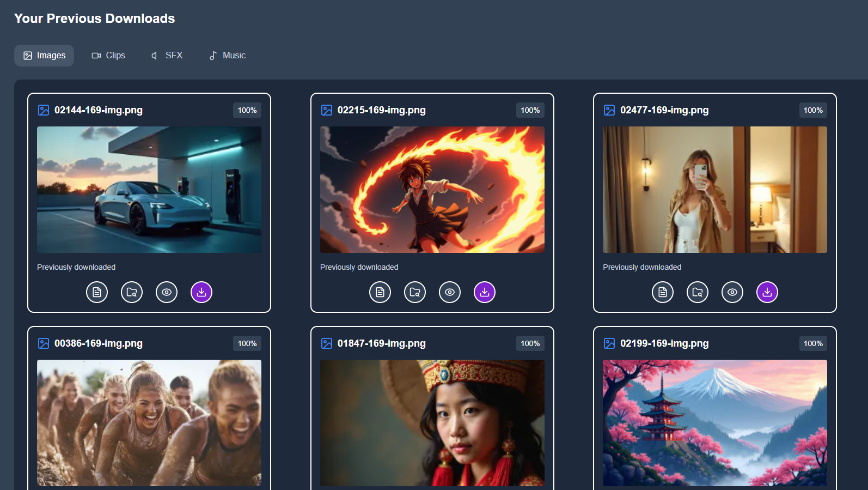Open the pagoda and mountain thumbnail
Image resolution: width=868 pixels, height=490 pixels.
(x=715, y=423)
